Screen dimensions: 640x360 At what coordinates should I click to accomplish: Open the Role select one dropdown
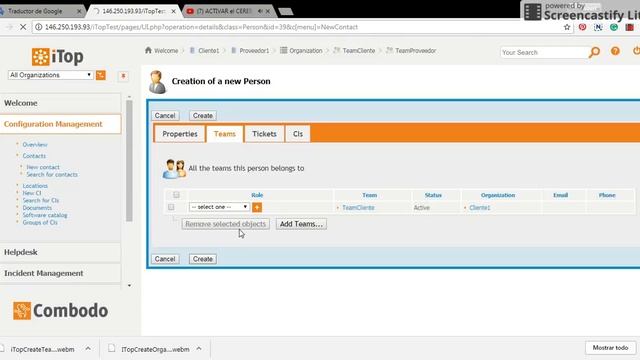(x=219, y=207)
